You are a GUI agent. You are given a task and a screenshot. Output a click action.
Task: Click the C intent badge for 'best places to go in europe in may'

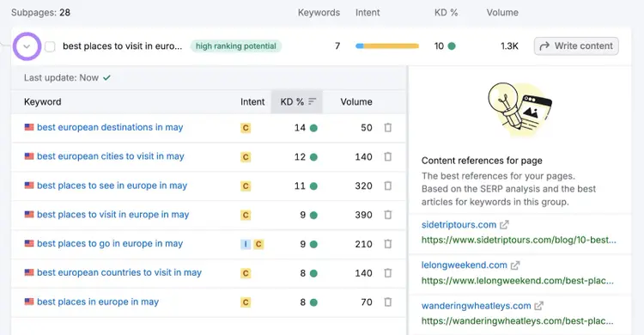[x=258, y=244]
